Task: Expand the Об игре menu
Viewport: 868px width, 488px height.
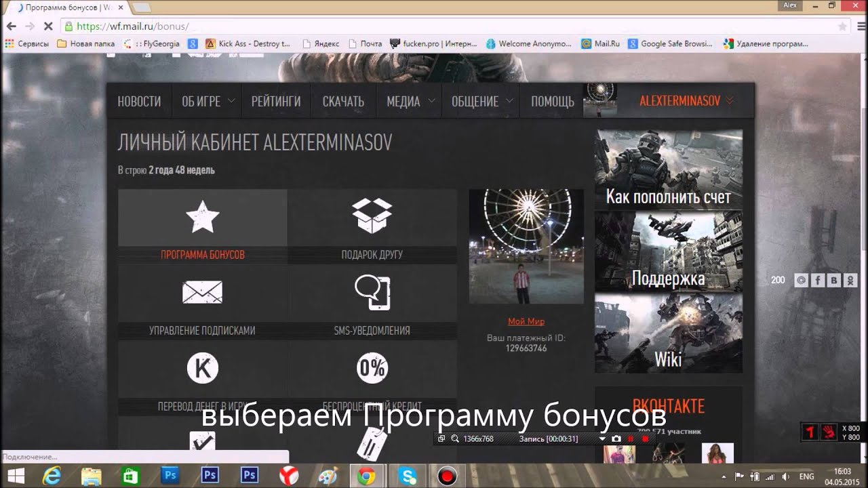Action: (208, 102)
